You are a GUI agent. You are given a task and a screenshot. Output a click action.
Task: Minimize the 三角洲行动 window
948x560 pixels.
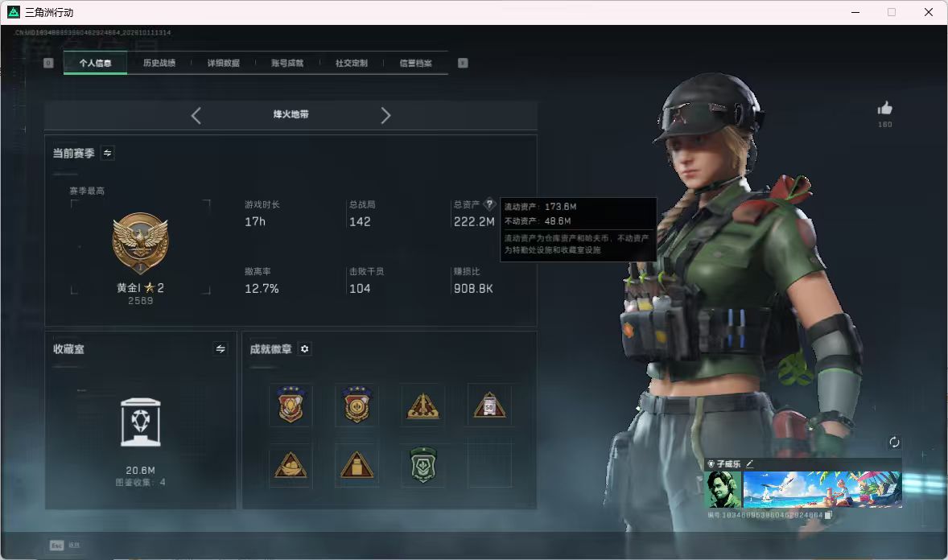[855, 12]
